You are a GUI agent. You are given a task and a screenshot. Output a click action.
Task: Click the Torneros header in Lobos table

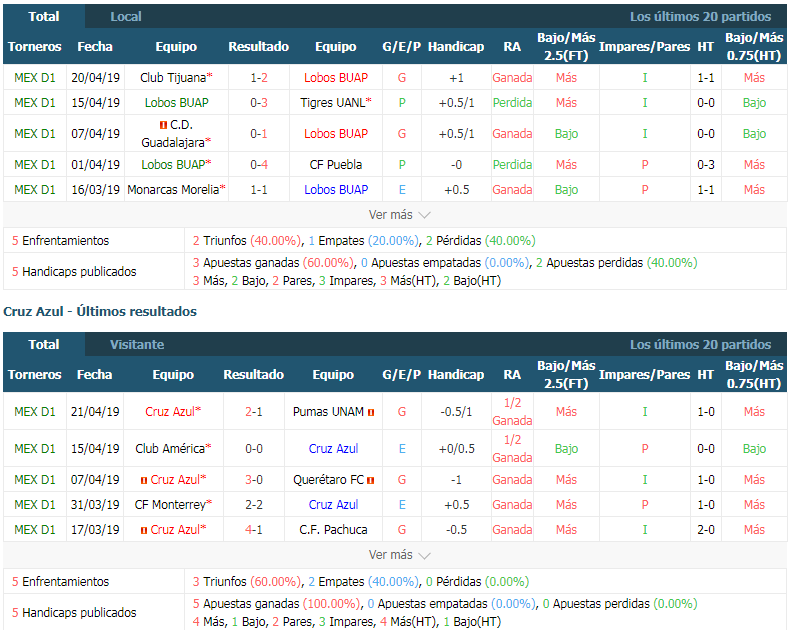pos(35,47)
